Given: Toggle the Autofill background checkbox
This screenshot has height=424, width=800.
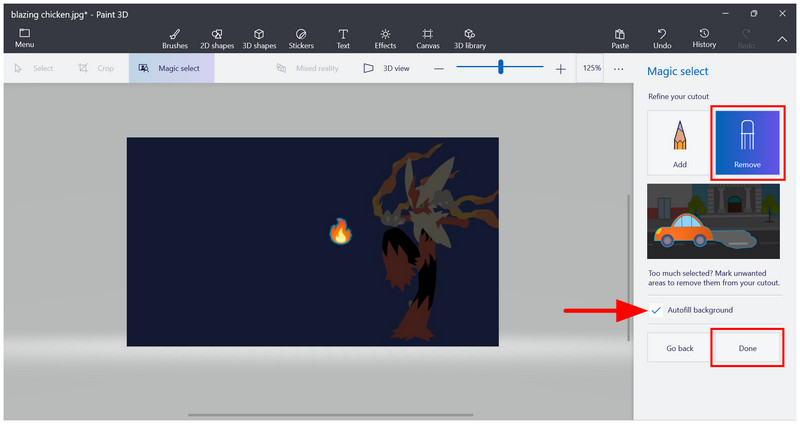Looking at the screenshot, I should tap(656, 310).
